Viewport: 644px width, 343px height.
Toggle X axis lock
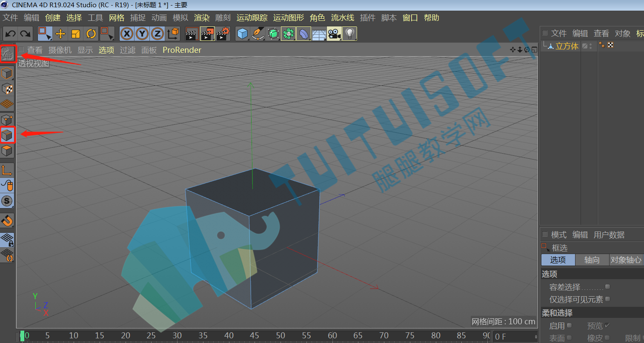coord(127,34)
